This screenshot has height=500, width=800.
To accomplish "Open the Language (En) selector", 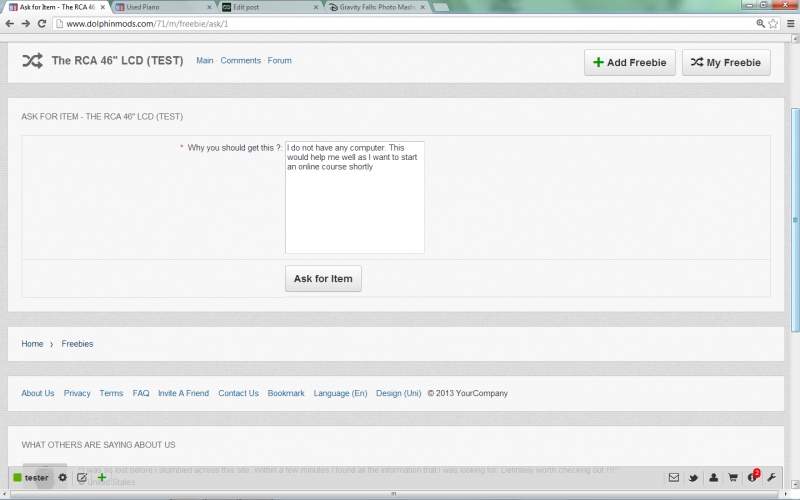I will coord(340,393).
